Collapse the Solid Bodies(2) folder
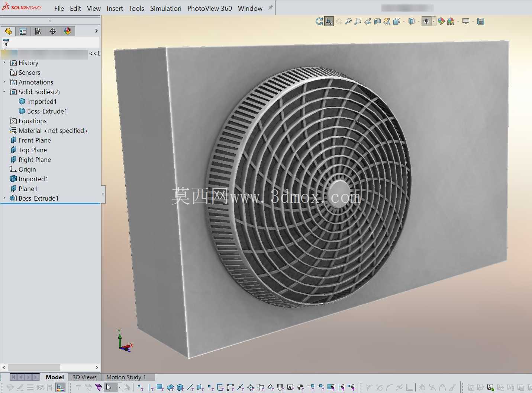 pos(4,92)
